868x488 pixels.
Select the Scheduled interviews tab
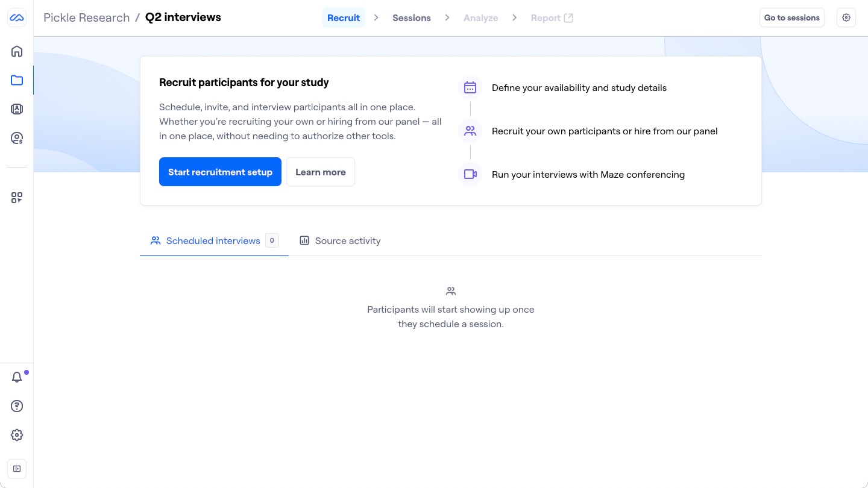213,241
